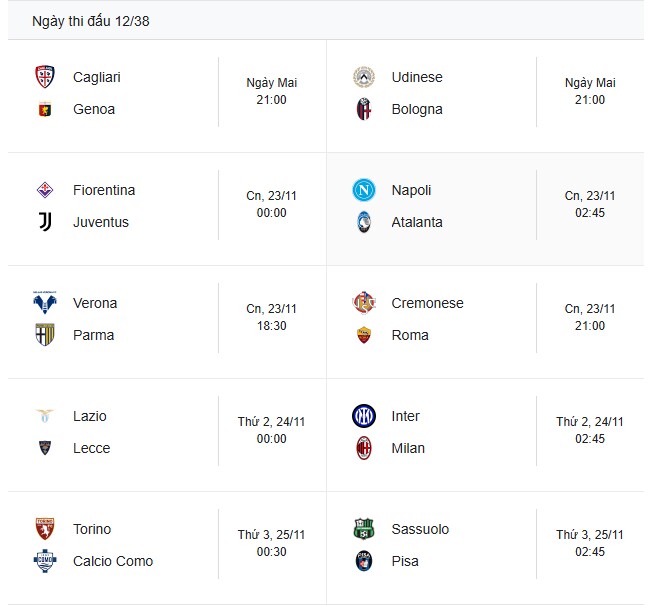The image size is (650, 605).
Task: Select the Lazio team name
Action: pyautogui.click(x=90, y=416)
